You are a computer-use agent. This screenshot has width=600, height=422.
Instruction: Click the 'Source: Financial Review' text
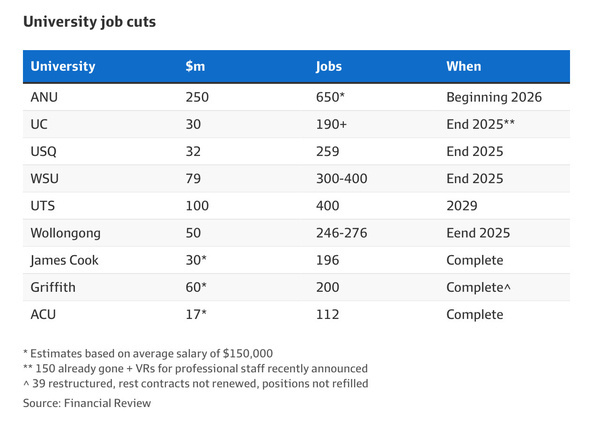pyautogui.click(x=87, y=401)
